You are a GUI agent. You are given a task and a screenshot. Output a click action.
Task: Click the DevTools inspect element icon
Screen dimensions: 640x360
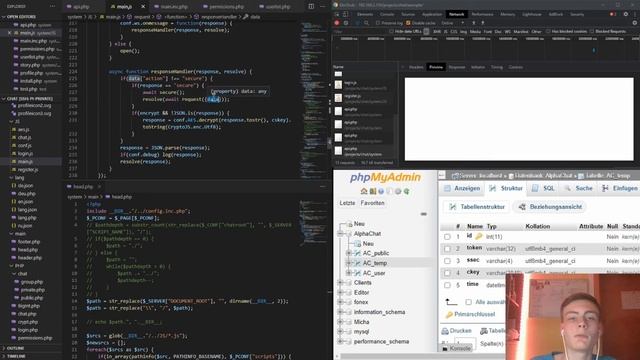336,14
